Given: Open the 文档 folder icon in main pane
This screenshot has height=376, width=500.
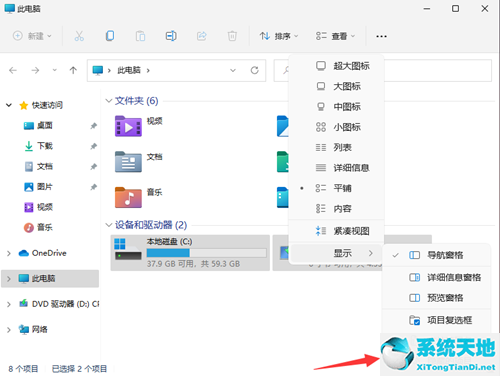Looking at the screenshot, I should pyautogui.click(x=128, y=162).
